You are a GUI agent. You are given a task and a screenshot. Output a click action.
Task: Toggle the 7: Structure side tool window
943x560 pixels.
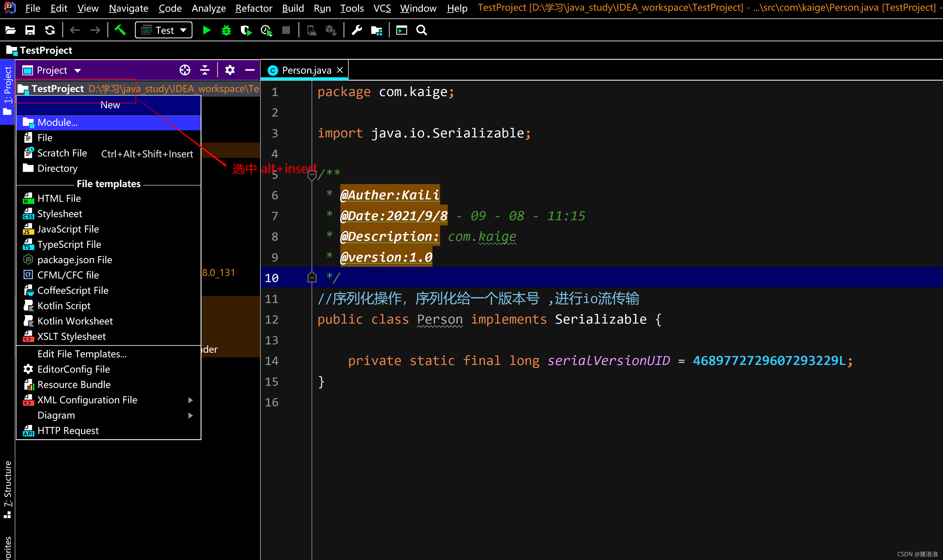pos(7,489)
